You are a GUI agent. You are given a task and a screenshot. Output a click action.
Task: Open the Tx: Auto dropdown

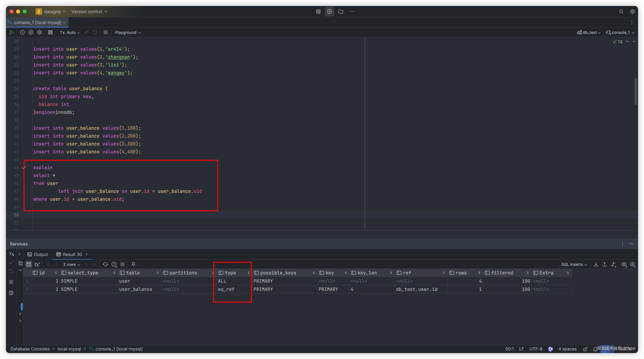click(69, 32)
